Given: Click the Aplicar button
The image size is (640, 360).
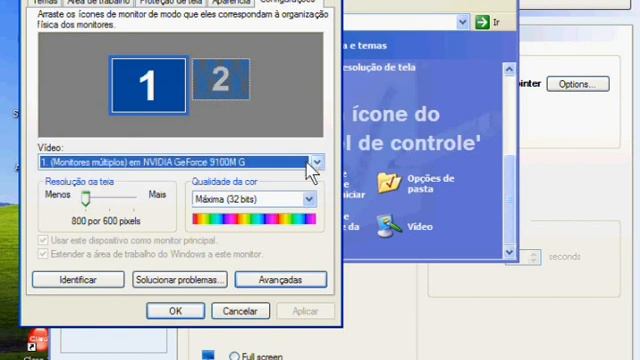Looking at the screenshot, I should pos(305,311).
